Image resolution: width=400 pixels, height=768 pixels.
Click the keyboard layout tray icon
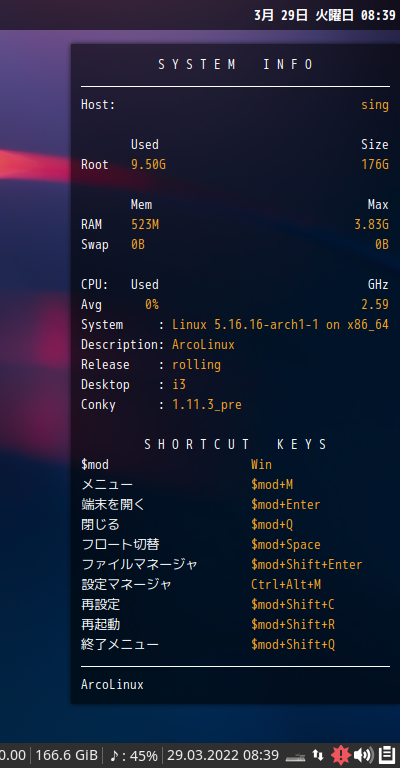click(296, 755)
